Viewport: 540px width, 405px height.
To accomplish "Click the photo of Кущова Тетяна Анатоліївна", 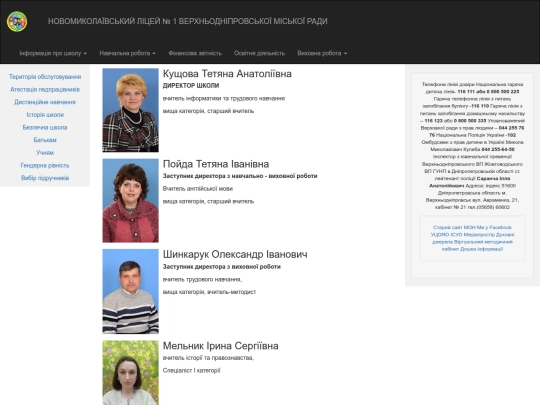I will (131, 110).
